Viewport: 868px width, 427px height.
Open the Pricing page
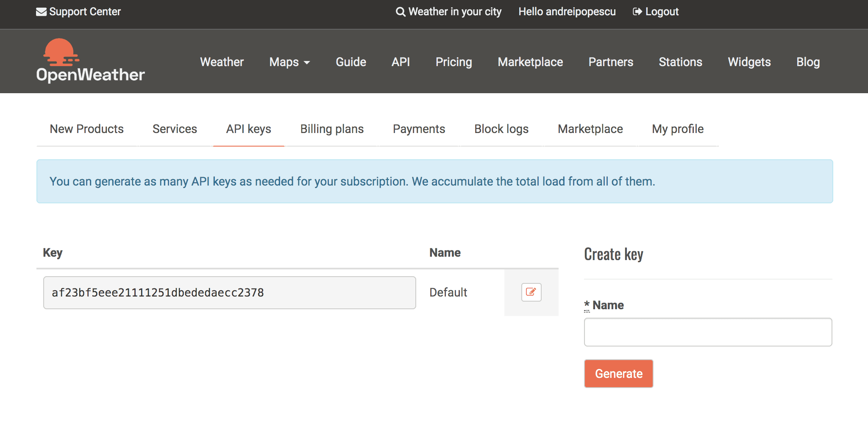click(x=454, y=62)
